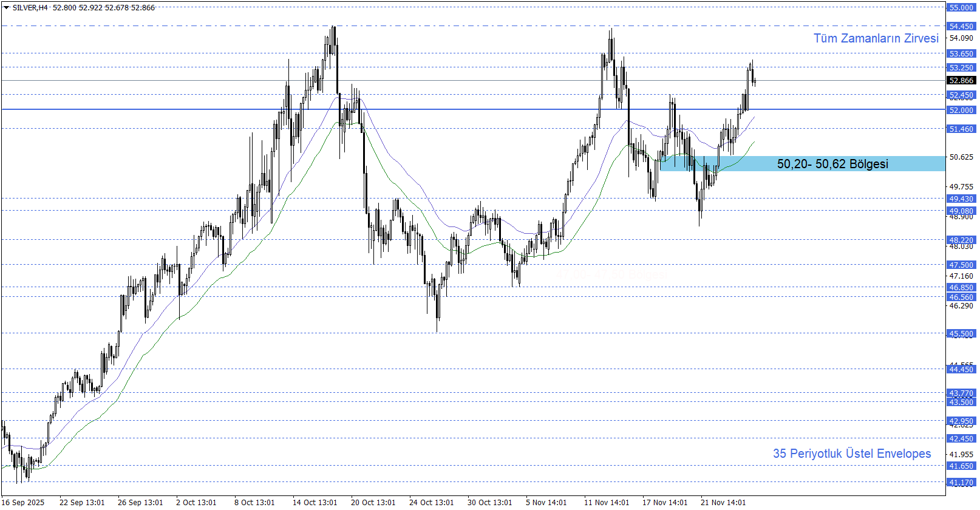Select the '11 Nov 14:01' time axis label
Screen dimensions: 980x510
(606, 502)
